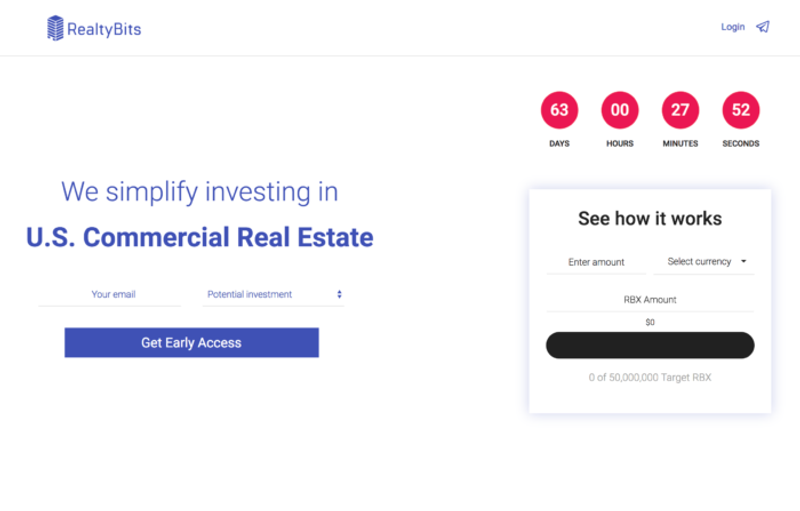Click the See how it works heading
Viewport: 800px width, 511px height.
(650, 218)
